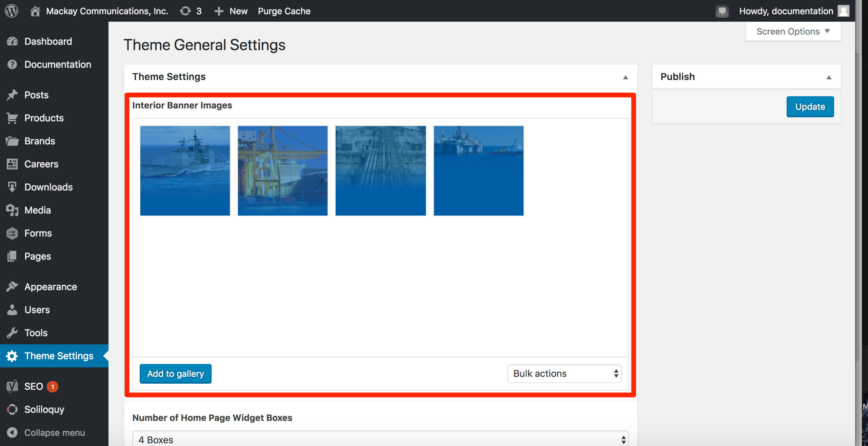Viewport: 868px width, 446px height.
Task: Open the Tools wrench icon
Action: point(12,333)
